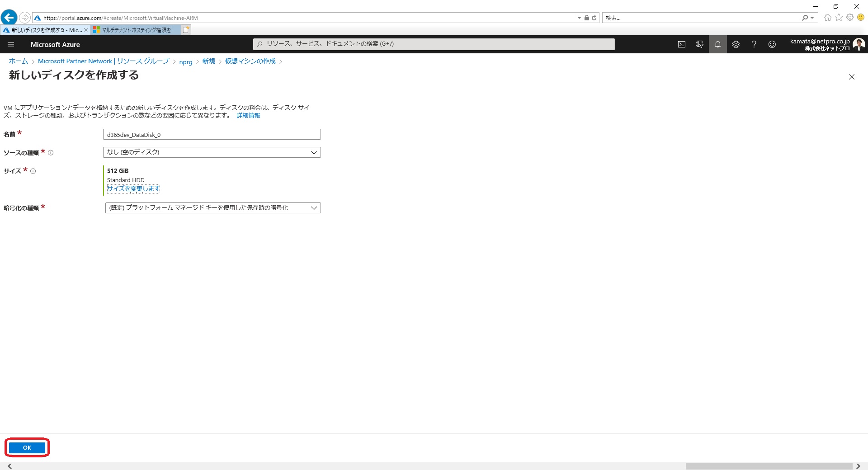Open the help question mark icon
The height and width of the screenshot is (470, 868).
(x=754, y=44)
